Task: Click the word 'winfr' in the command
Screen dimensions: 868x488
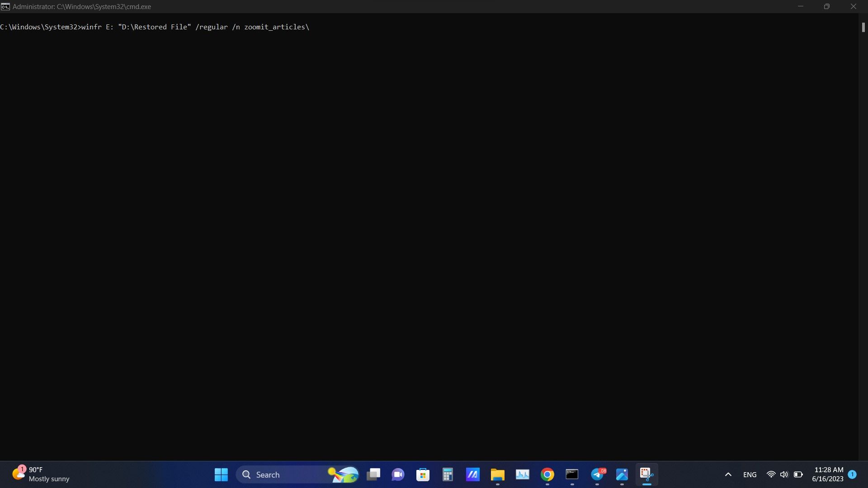Action: coord(91,27)
